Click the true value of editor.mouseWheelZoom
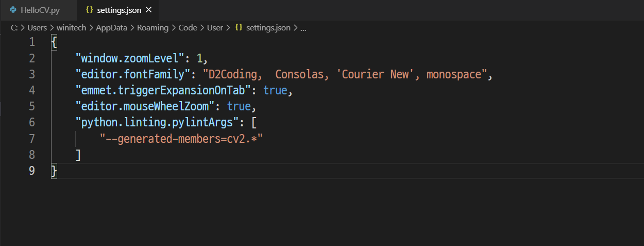This screenshot has width=644, height=246. tap(240, 106)
